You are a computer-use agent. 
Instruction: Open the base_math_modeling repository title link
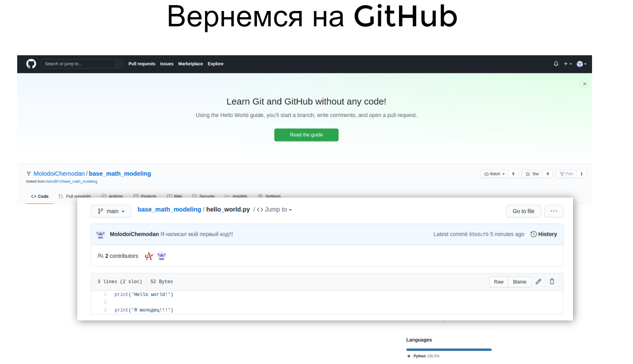pos(120,173)
